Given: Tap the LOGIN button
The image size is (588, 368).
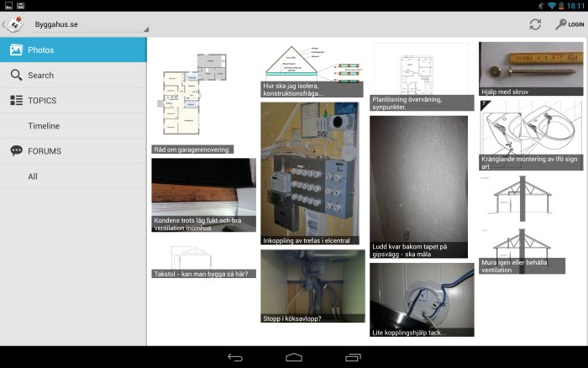Looking at the screenshot, I should pos(570,24).
